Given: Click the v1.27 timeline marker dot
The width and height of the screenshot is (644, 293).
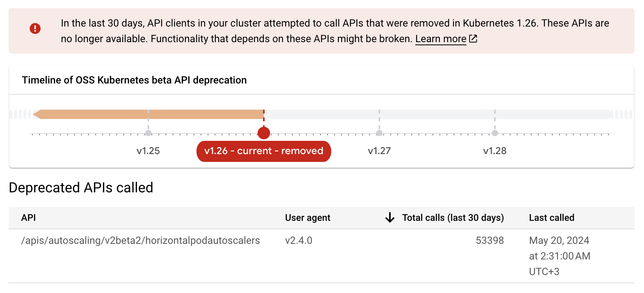Looking at the screenshot, I should click(x=379, y=133).
